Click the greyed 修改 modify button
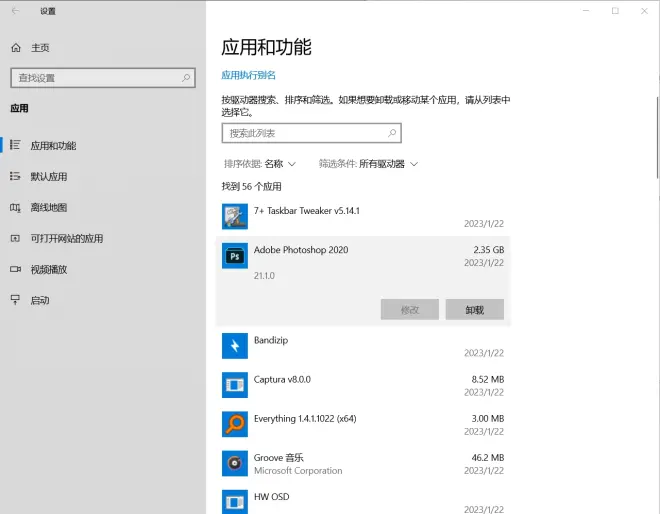The width and height of the screenshot is (660, 514). click(410, 310)
